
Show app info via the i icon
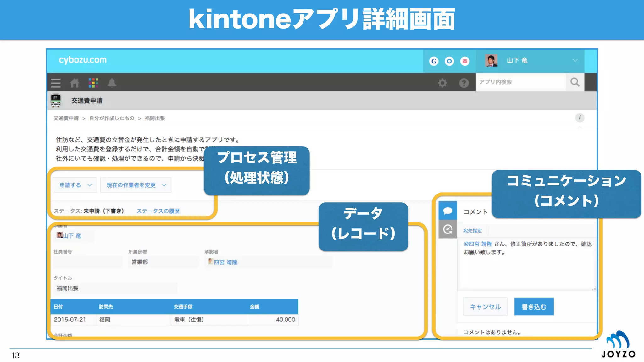pyautogui.click(x=580, y=118)
